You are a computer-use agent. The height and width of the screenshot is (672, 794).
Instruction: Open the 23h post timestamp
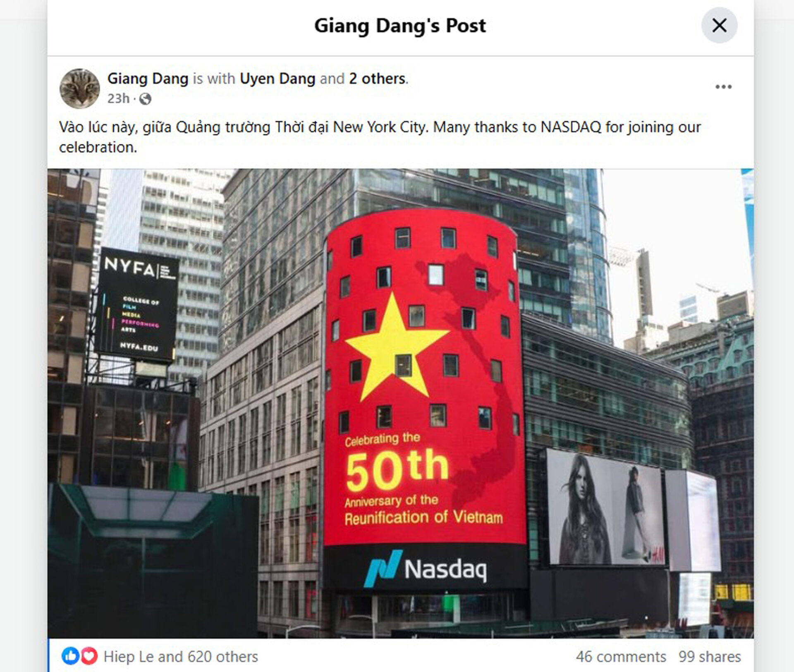coord(118,99)
